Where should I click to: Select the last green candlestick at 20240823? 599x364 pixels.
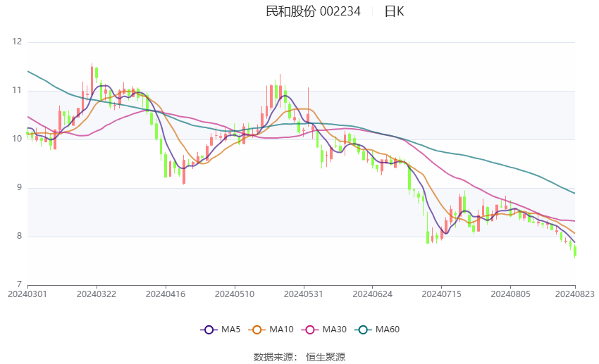[575, 251]
